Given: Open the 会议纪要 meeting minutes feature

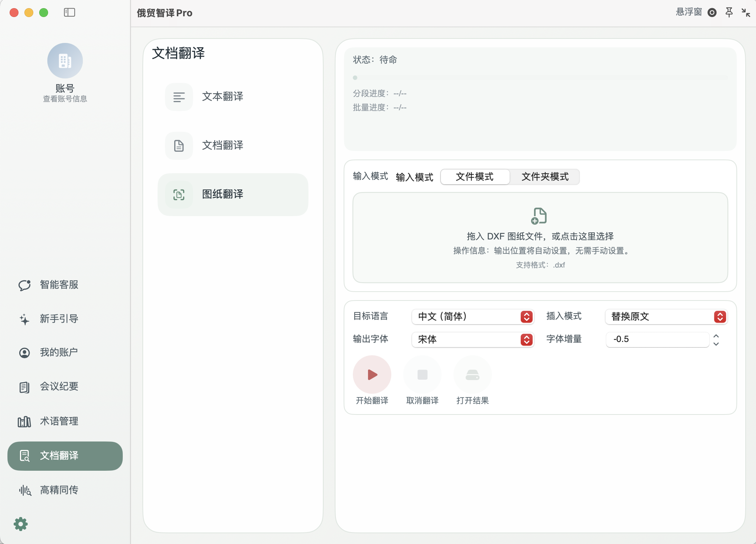Looking at the screenshot, I should coord(58,386).
